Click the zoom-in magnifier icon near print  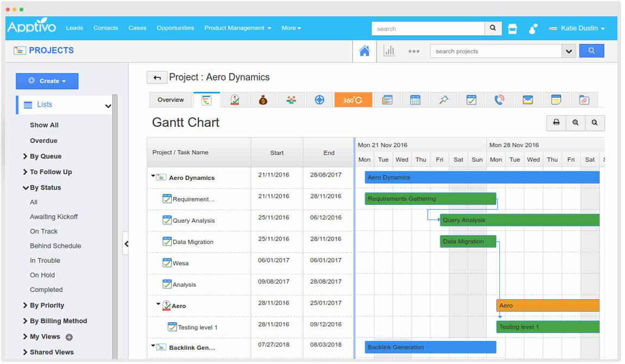(576, 123)
